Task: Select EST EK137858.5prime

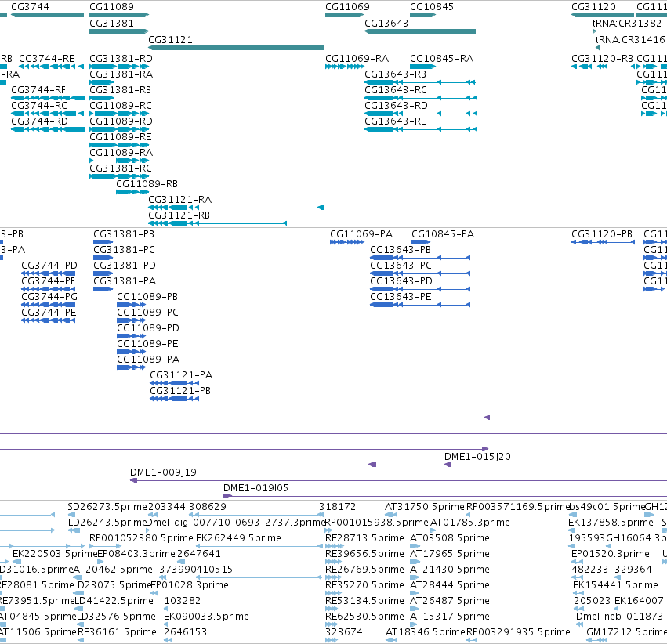Action: click(571, 530)
